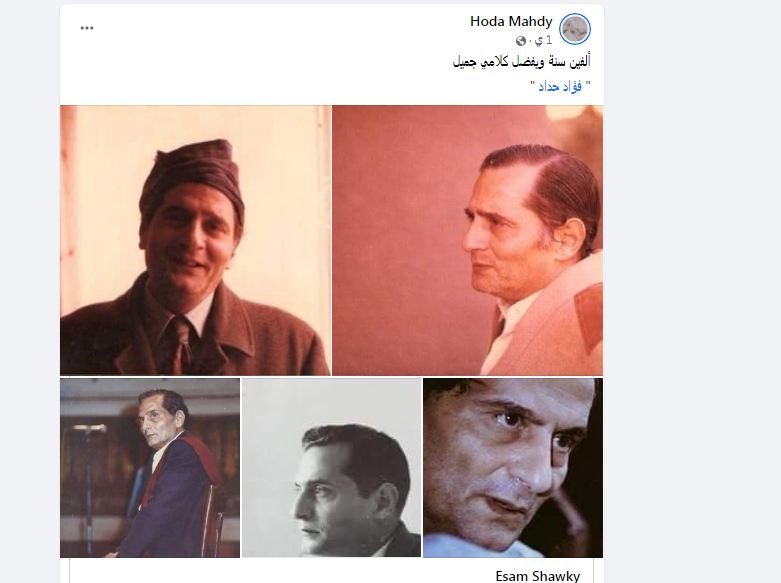Click the Arabic caption ألفين سنة ويفضل كلامي جميل
The width and height of the screenshot is (781, 583).
pyautogui.click(x=521, y=62)
